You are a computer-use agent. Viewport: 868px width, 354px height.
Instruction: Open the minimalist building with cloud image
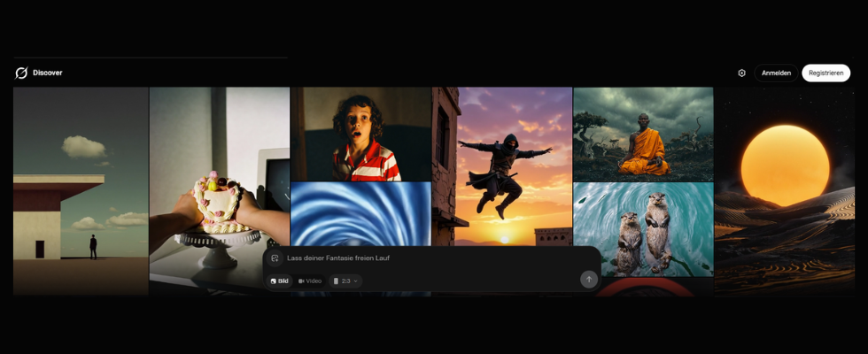click(81, 189)
